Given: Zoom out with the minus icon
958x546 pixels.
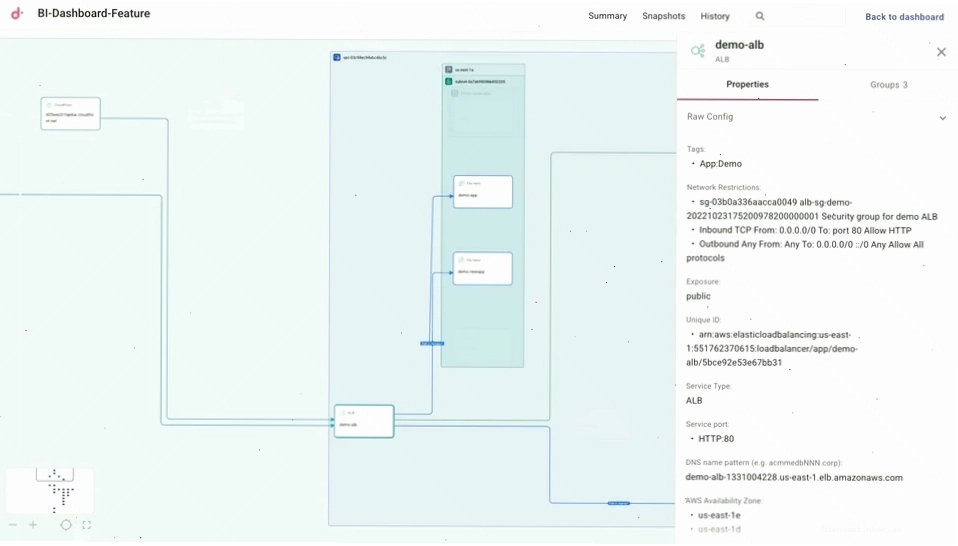Looking at the screenshot, I should (x=12, y=525).
